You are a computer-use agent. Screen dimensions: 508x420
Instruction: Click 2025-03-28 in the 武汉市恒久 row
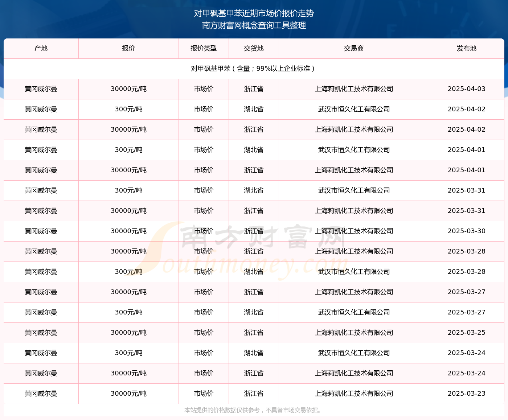coord(467,272)
